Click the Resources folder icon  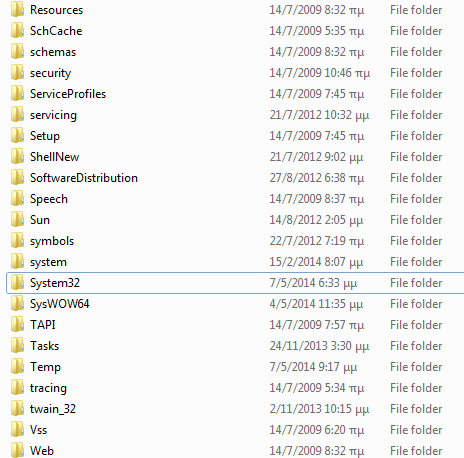[x=17, y=10]
